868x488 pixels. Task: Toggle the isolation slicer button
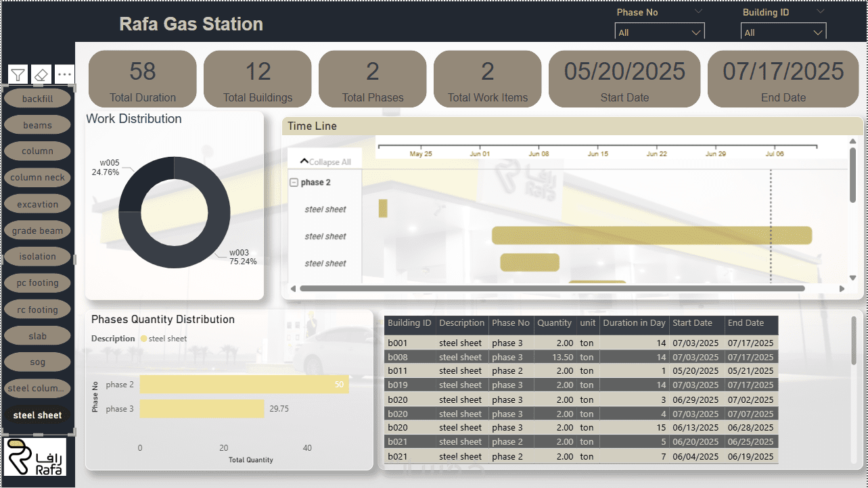[37, 257]
